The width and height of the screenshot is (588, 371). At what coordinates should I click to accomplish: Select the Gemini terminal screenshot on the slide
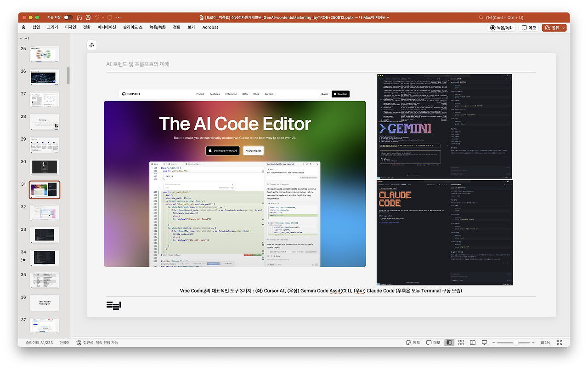coord(445,126)
